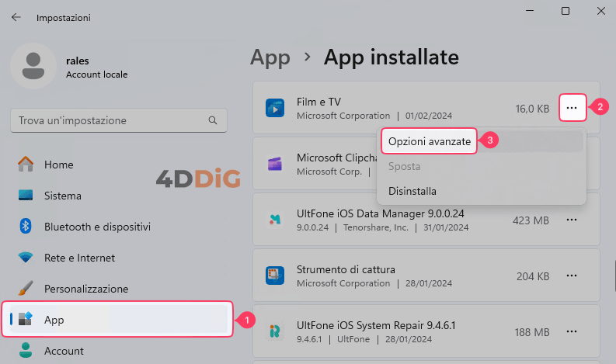Screen dimensions: 616x364
Task: Open UltFone iOS Data Manager options menu
Action: point(572,220)
